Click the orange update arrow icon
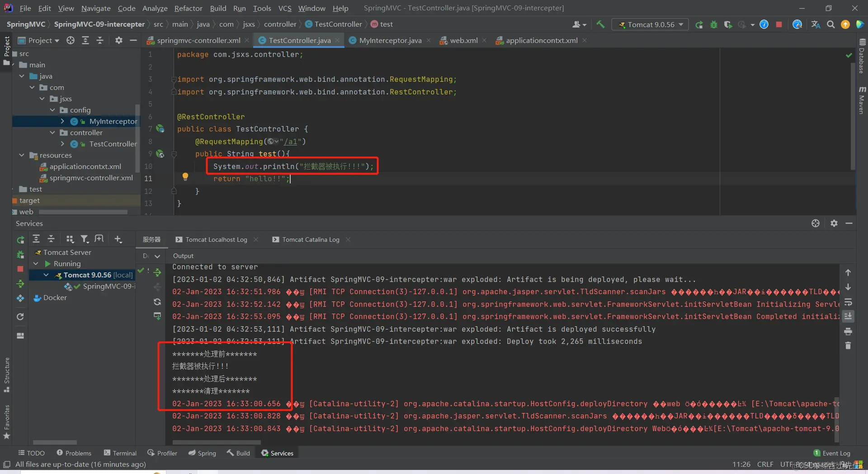 pos(845,24)
